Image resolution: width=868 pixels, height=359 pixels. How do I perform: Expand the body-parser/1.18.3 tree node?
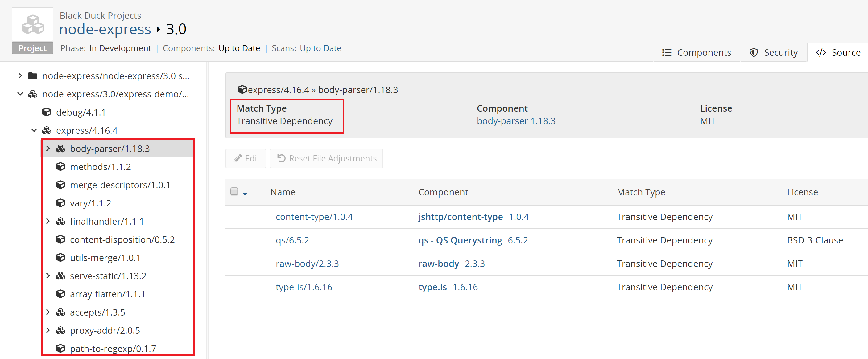click(x=48, y=149)
